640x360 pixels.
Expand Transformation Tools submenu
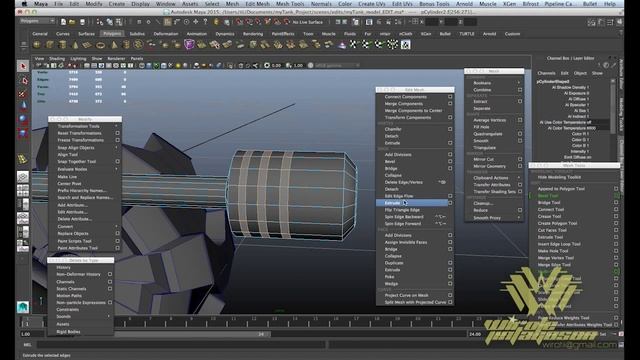click(117, 126)
